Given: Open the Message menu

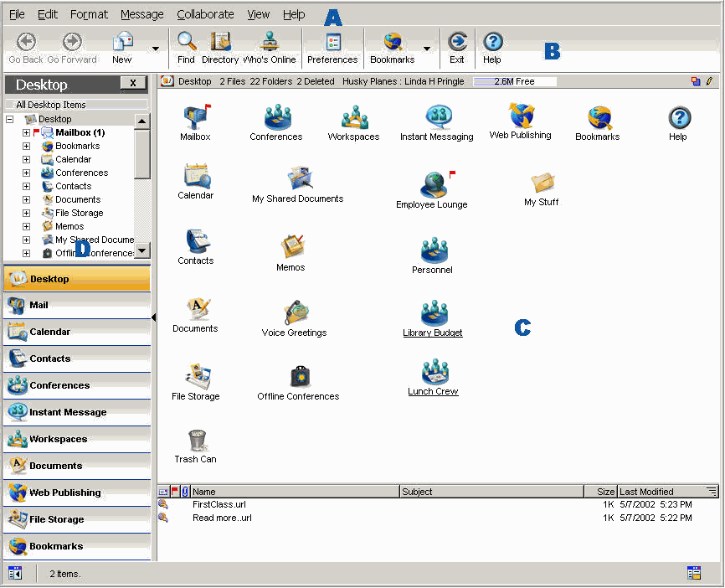Looking at the screenshot, I should click(x=142, y=14).
